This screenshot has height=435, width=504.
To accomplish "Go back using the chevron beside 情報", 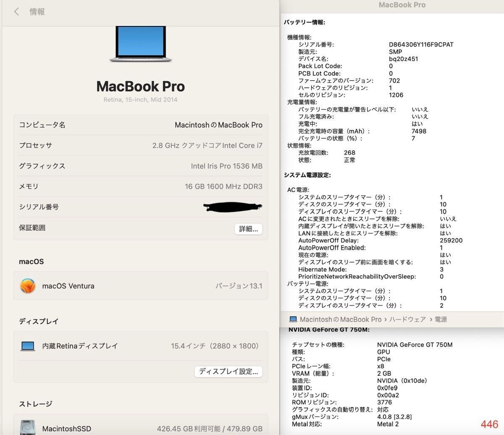I will pyautogui.click(x=16, y=12).
